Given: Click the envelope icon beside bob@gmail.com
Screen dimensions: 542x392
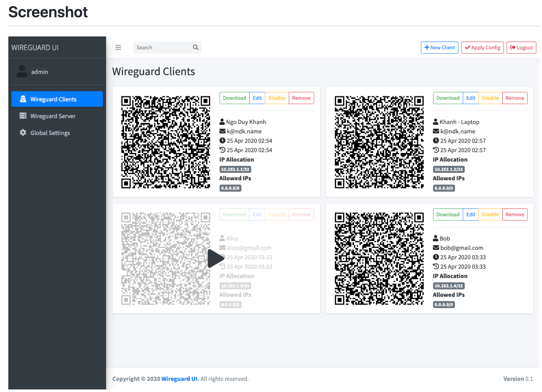Looking at the screenshot, I should [436, 247].
